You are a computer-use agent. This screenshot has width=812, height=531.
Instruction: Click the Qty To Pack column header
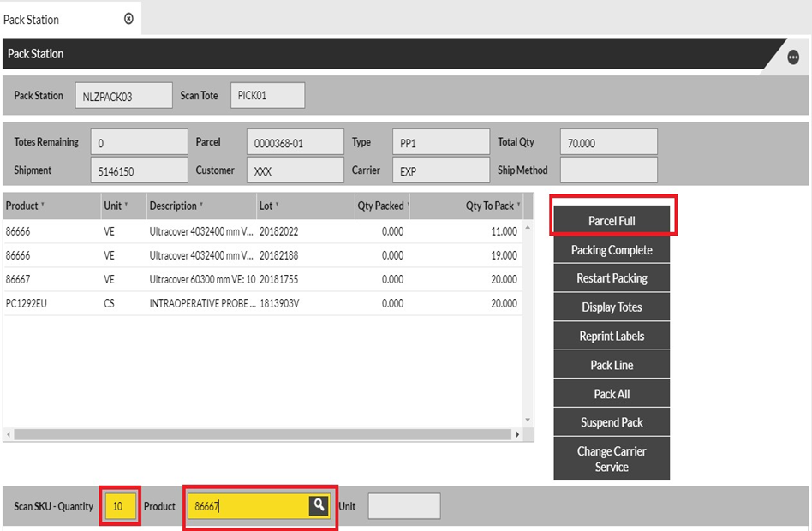(x=492, y=206)
